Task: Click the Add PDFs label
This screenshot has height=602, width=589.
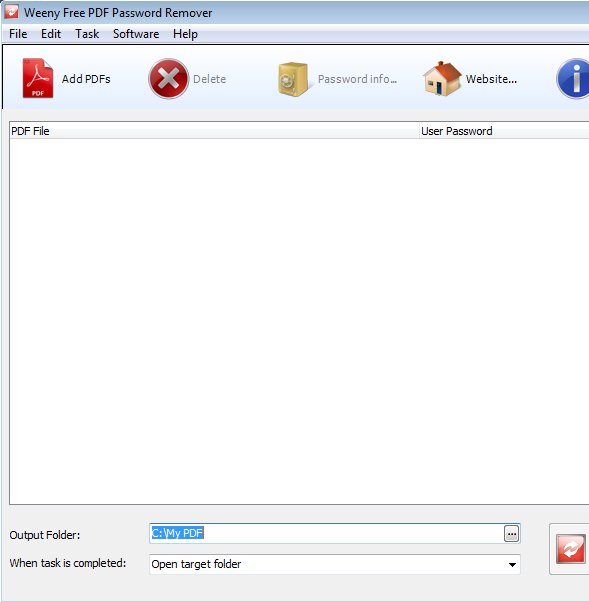Action: pyautogui.click(x=86, y=79)
